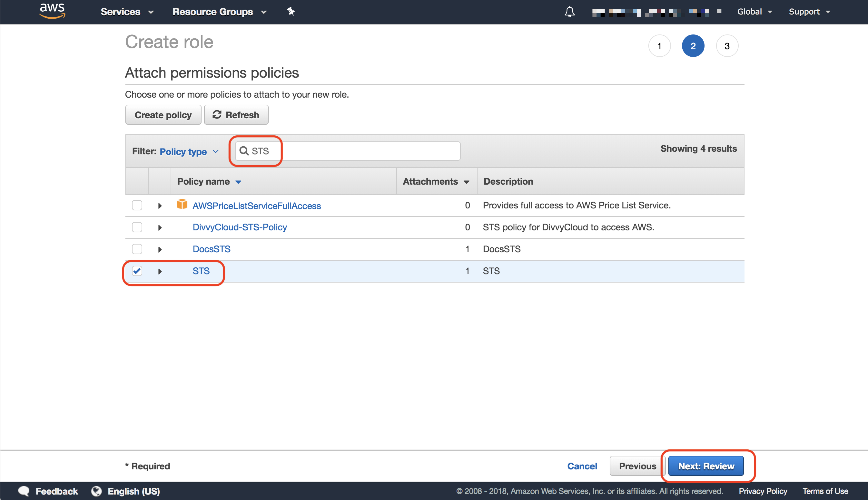Open the Policy type filter dropdown
868x500 pixels.
pos(189,151)
